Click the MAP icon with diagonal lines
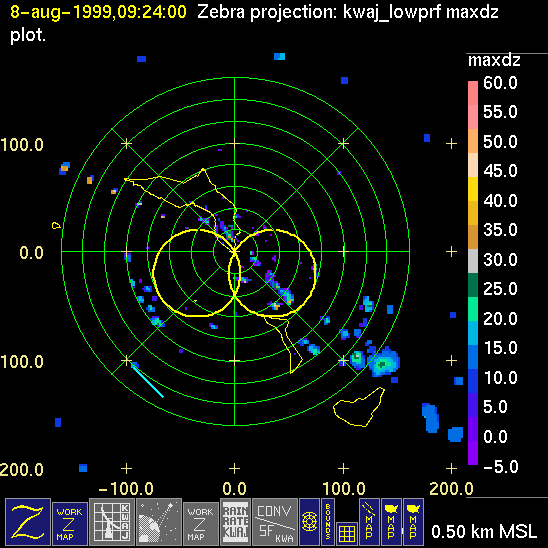548x548 pixels. coord(369,522)
